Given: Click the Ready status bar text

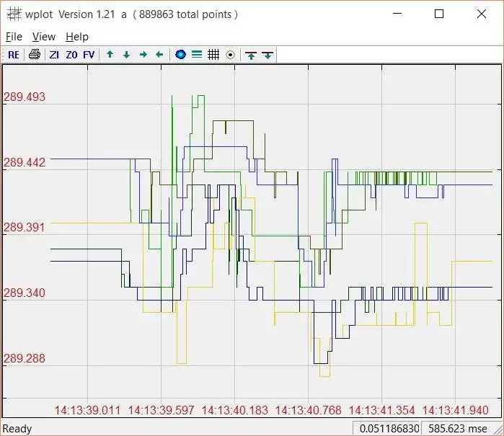Looking at the screenshot, I should [17, 429].
